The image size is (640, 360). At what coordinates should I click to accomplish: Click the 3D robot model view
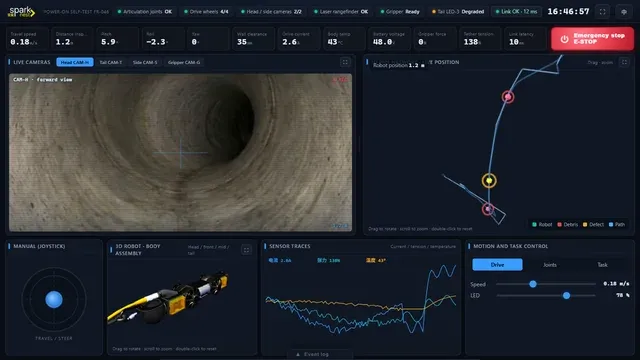pyautogui.click(x=168, y=297)
